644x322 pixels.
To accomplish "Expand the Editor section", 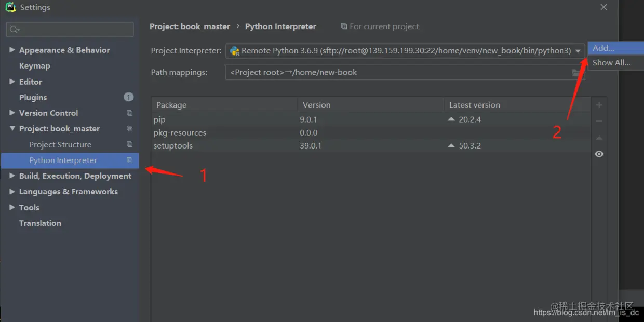I will point(12,82).
